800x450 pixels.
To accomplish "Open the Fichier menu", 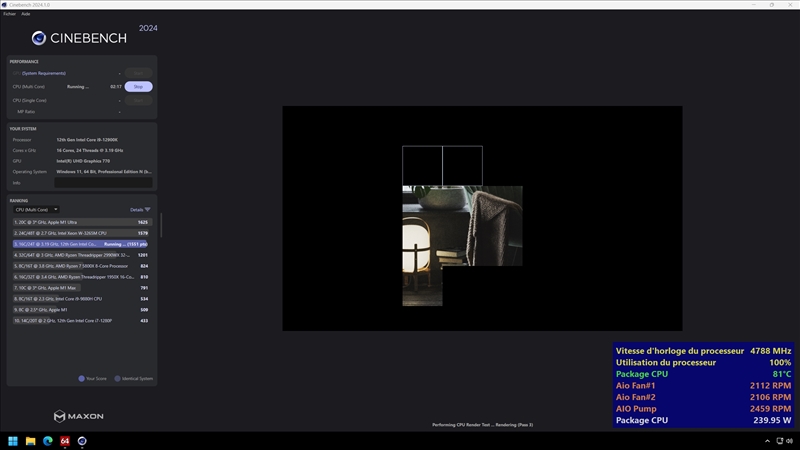I will 9,14.
